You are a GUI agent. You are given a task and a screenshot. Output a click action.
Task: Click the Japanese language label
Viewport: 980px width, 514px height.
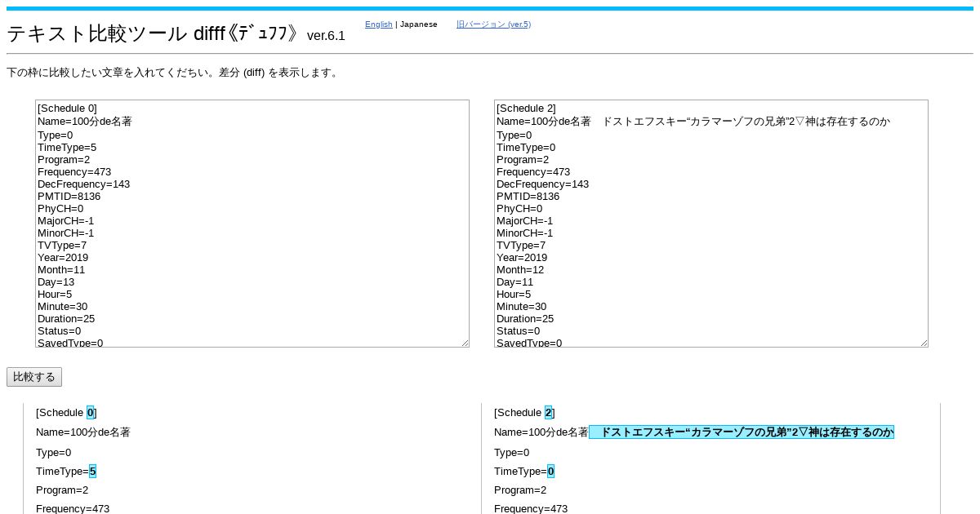(x=418, y=24)
